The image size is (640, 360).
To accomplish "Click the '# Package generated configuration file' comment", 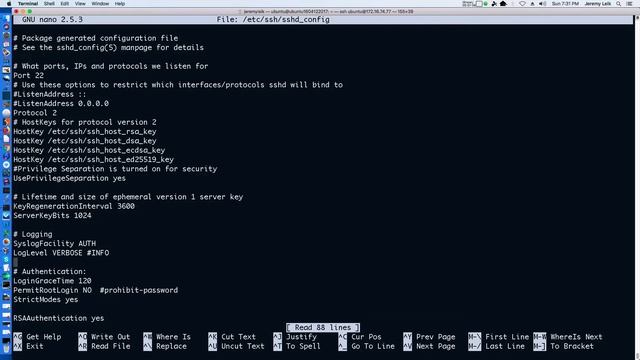I will coord(96,38).
